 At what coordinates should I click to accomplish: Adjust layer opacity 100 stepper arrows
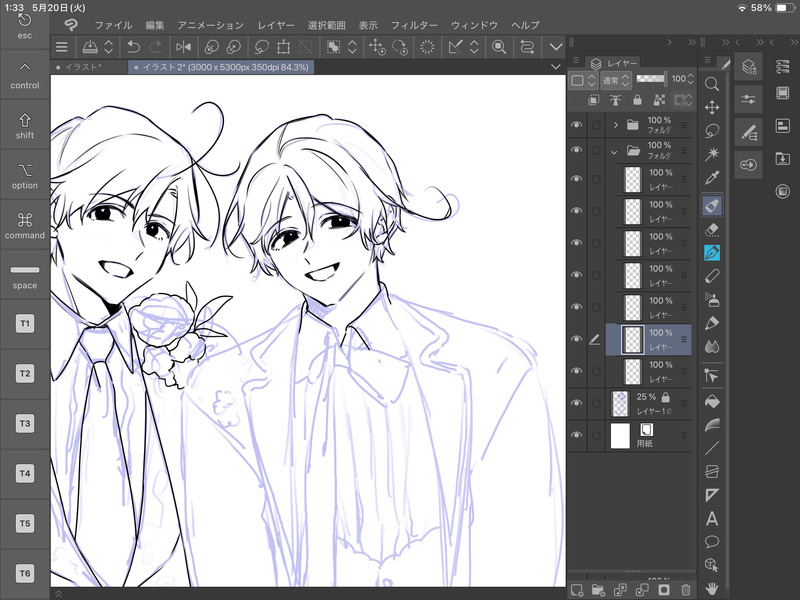pos(691,79)
